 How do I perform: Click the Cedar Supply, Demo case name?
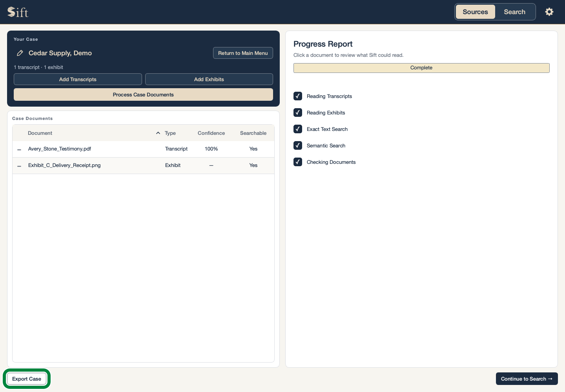tap(60, 53)
